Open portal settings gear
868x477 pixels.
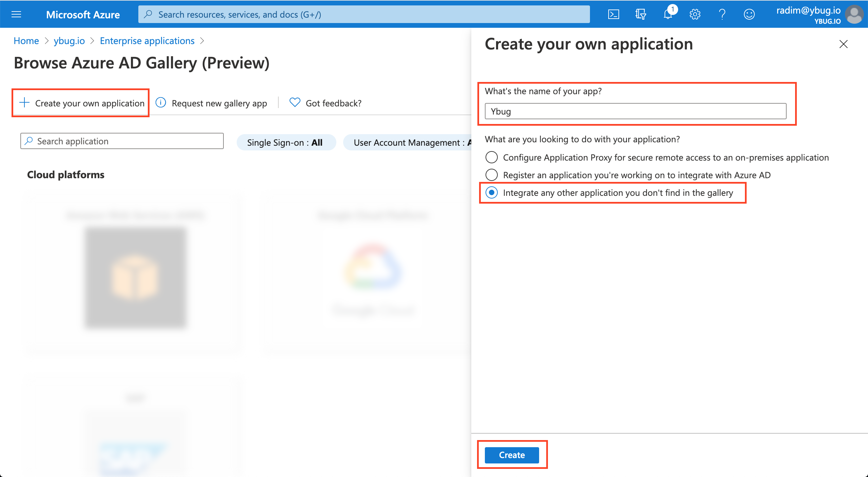pos(695,14)
